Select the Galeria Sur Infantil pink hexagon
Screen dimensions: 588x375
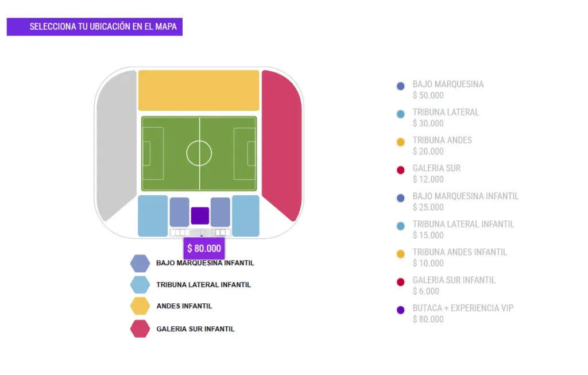coord(140,328)
